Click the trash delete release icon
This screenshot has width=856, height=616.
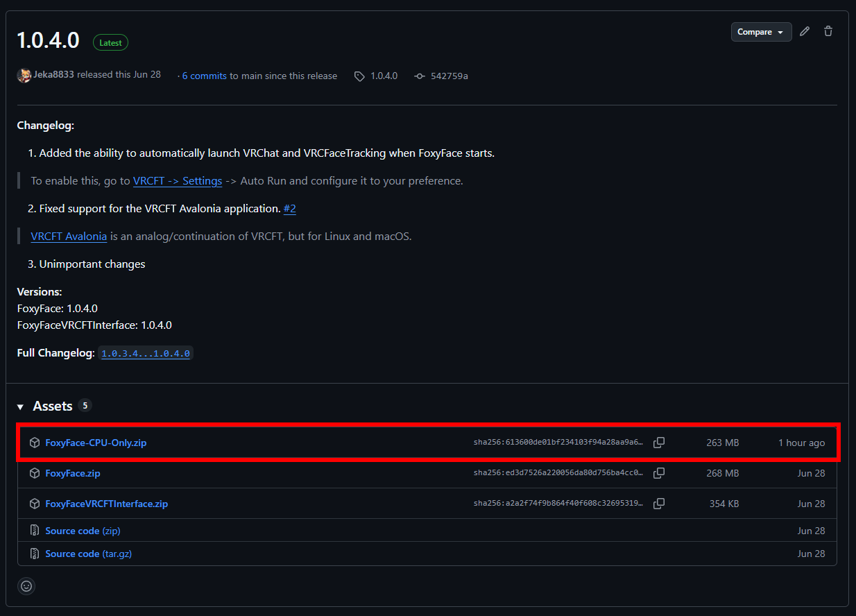828,31
